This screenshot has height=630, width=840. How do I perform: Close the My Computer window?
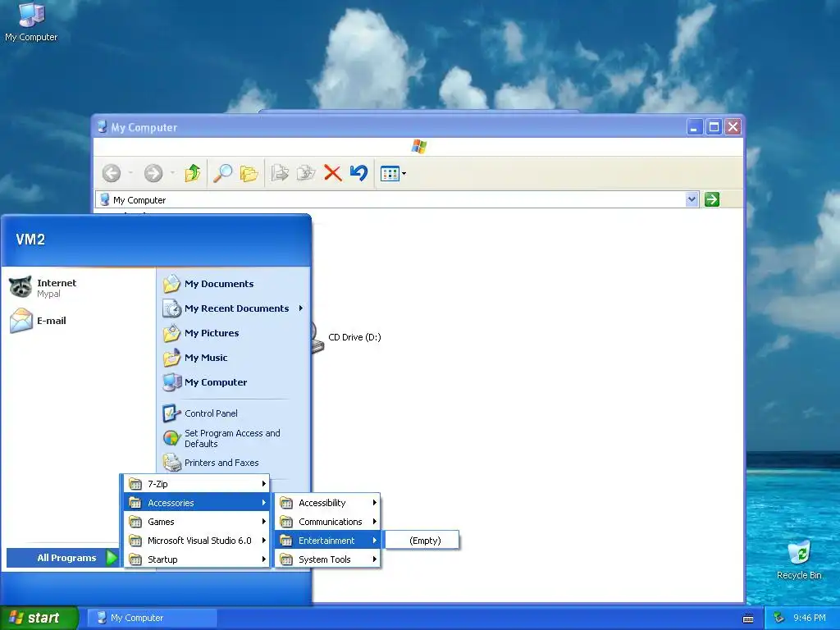[733, 127]
